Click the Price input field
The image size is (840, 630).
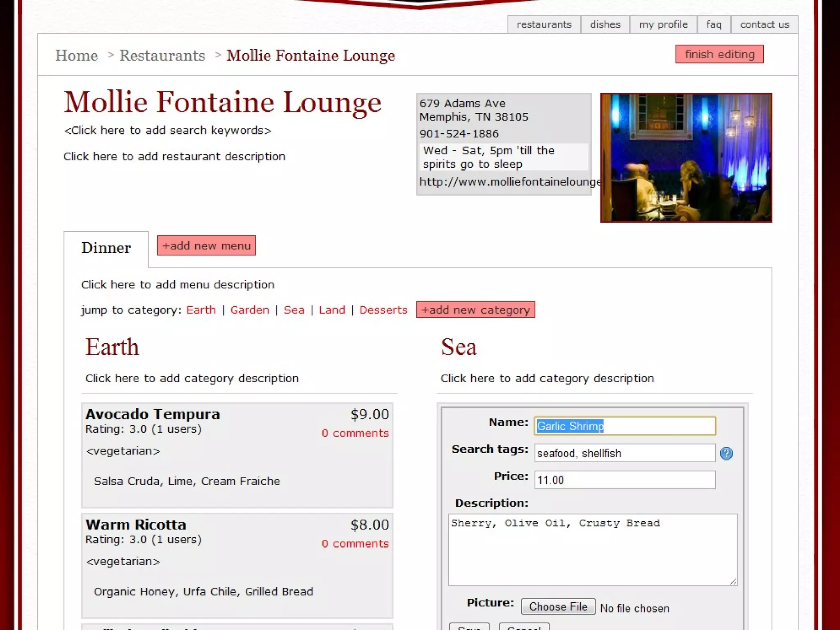coord(625,480)
